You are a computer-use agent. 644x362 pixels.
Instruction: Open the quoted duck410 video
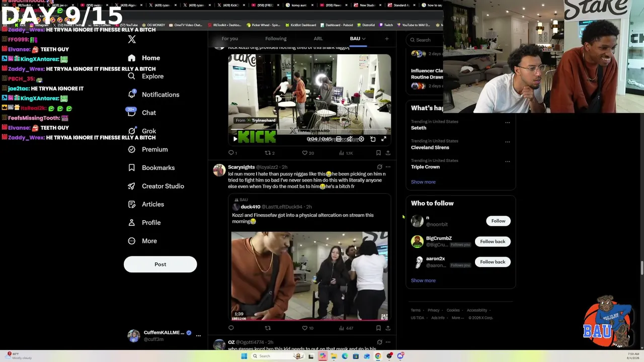pyautogui.click(x=309, y=276)
